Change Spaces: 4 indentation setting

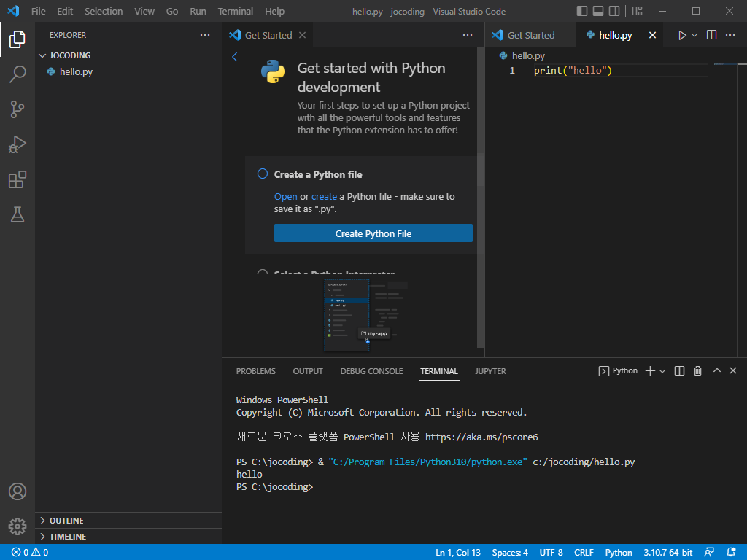[510, 553]
